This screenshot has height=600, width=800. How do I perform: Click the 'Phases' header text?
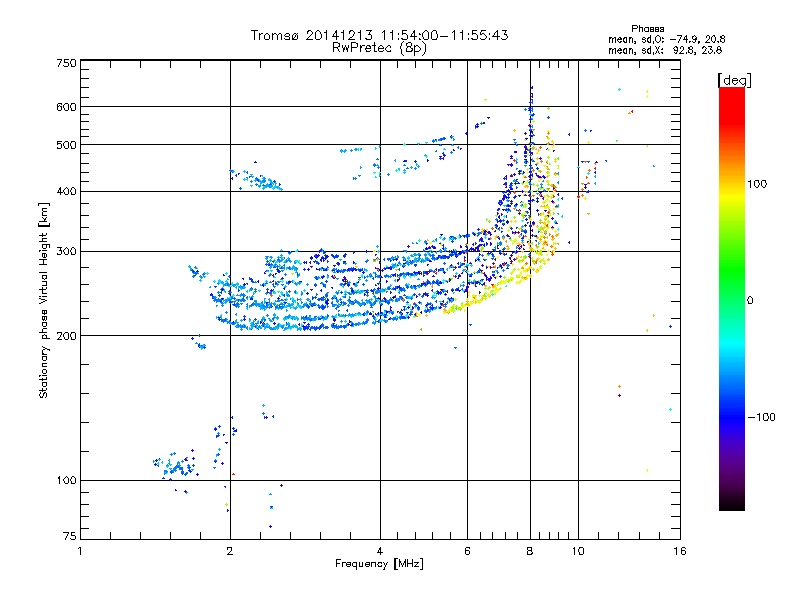point(647,29)
